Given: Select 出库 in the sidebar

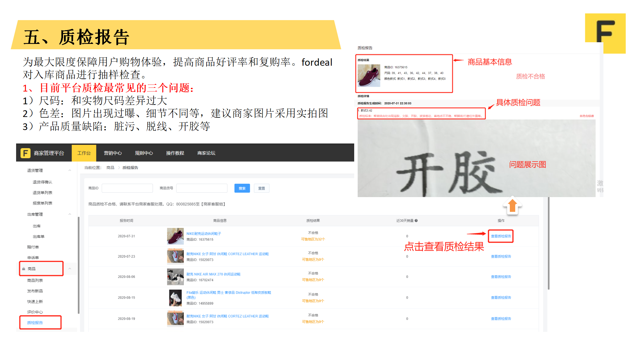Looking at the screenshot, I should click(x=37, y=226).
